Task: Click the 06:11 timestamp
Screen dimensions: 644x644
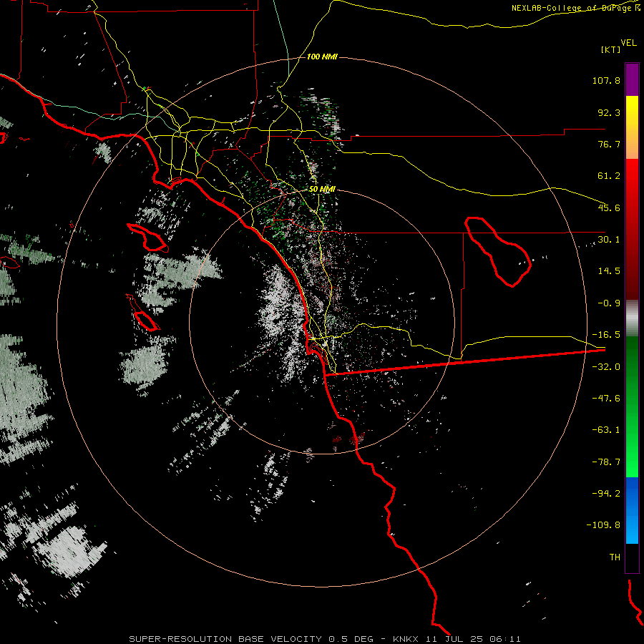Action: pos(507,639)
